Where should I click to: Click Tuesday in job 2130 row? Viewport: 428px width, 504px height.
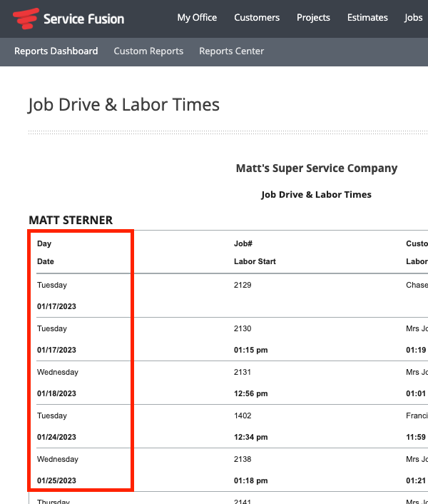pos(52,328)
